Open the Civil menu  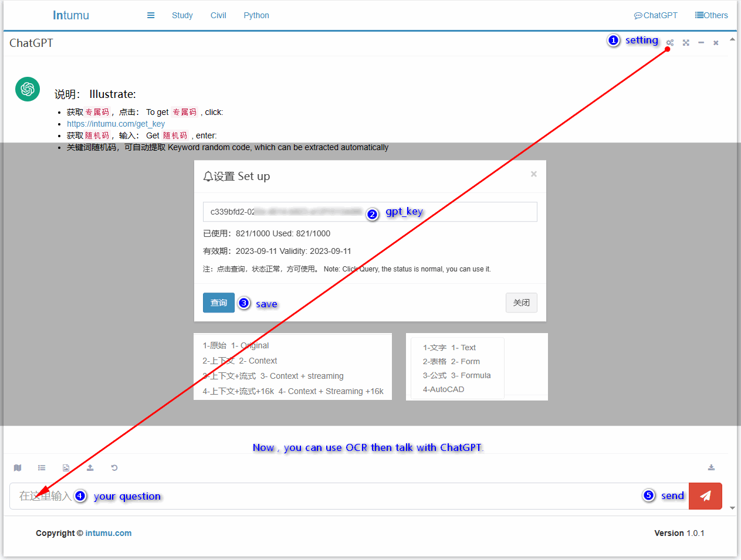tap(218, 15)
